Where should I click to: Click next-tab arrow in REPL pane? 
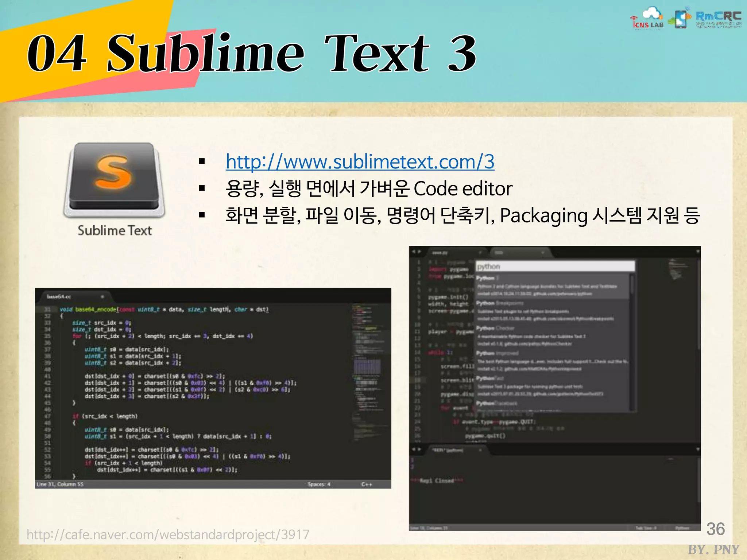tap(419, 450)
